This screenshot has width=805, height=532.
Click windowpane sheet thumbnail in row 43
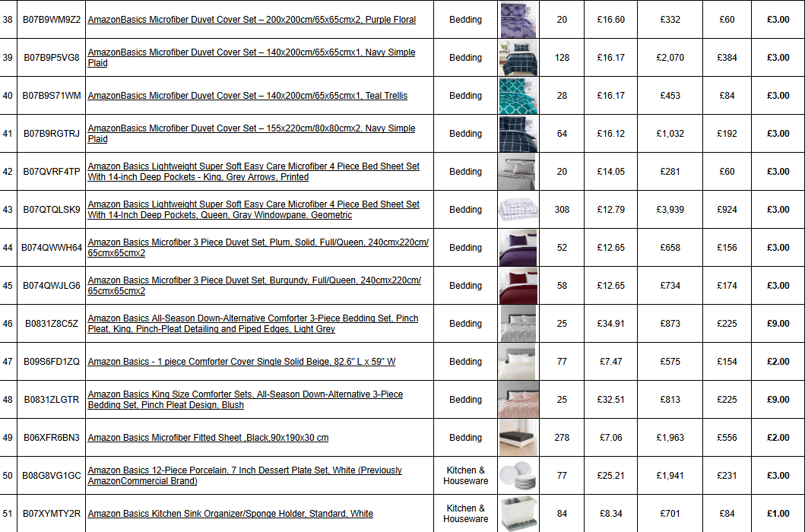tap(518, 210)
